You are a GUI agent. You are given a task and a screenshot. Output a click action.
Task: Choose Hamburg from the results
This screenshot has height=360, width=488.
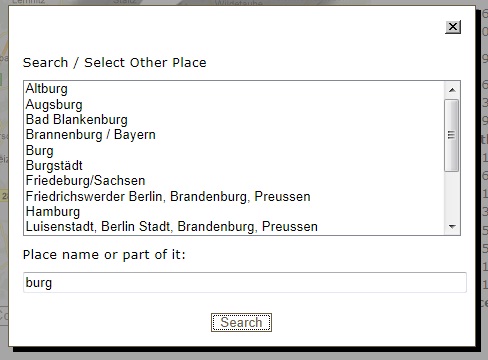coord(234,211)
